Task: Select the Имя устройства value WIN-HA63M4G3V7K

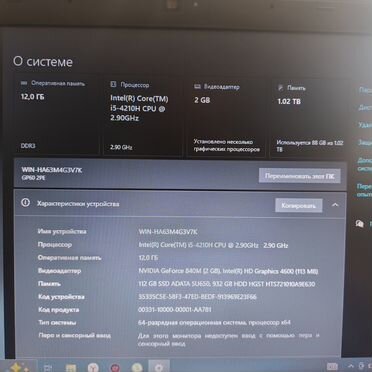Action: [x=168, y=232]
